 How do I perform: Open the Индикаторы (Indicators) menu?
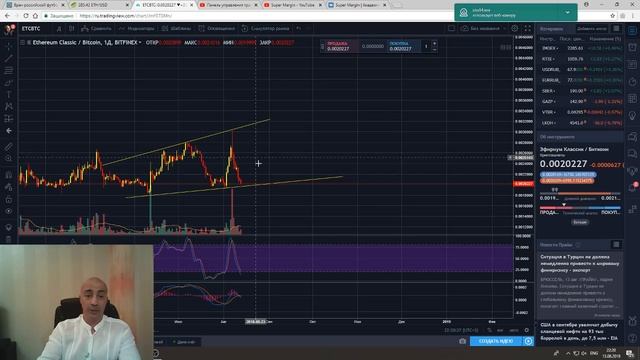pyautogui.click(x=137, y=29)
